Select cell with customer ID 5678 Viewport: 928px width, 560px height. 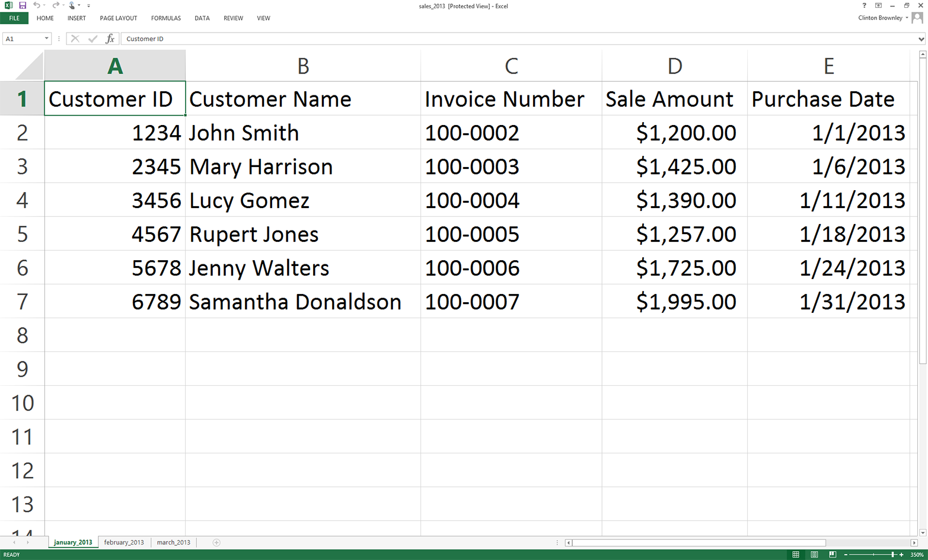pos(115,268)
